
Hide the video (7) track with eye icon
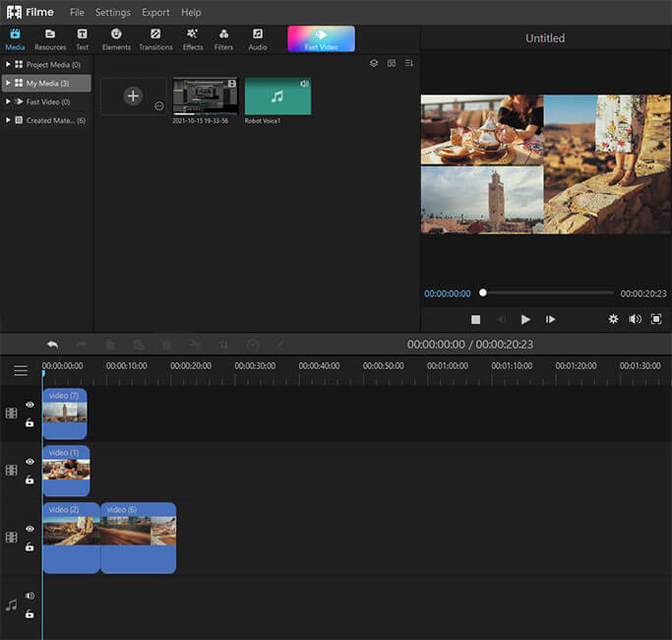point(30,405)
